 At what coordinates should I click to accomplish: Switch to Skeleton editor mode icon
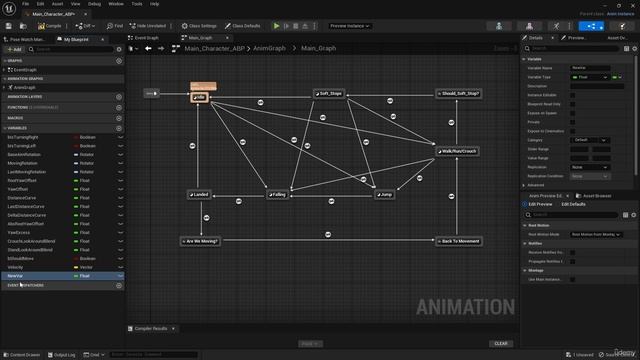click(x=499, y=26)
